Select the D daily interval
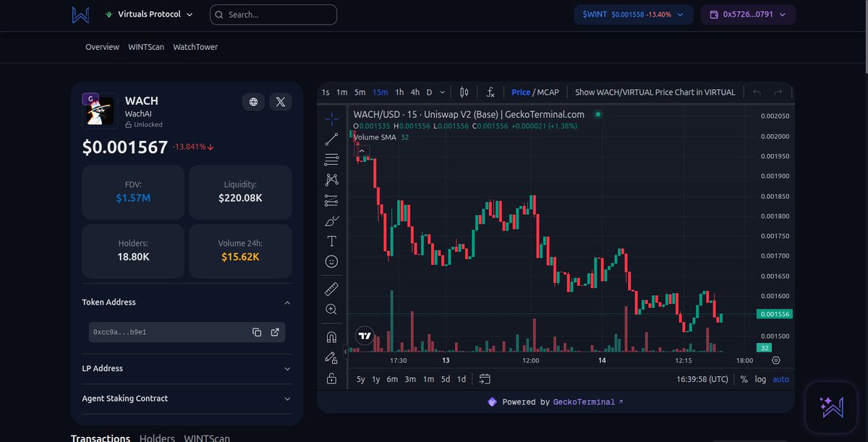Screen dimensions: 868x442 [429, 93]
